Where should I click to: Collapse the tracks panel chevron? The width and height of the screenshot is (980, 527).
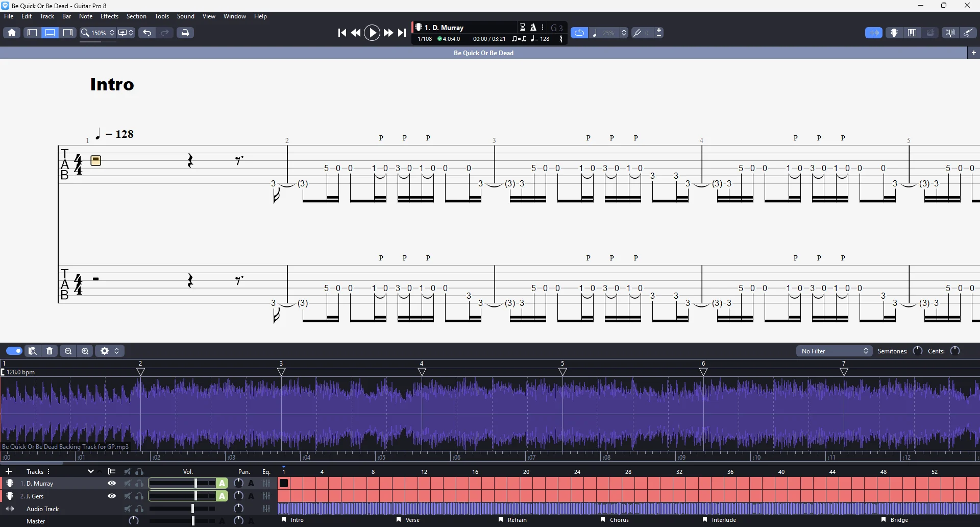pyautogui.click(x=91, y=471)
